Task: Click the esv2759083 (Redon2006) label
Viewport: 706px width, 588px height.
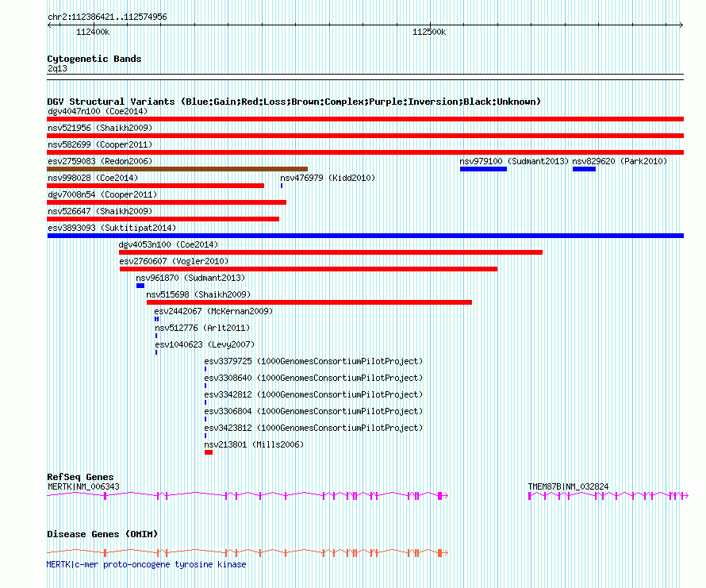Action: tap(100, 161)
